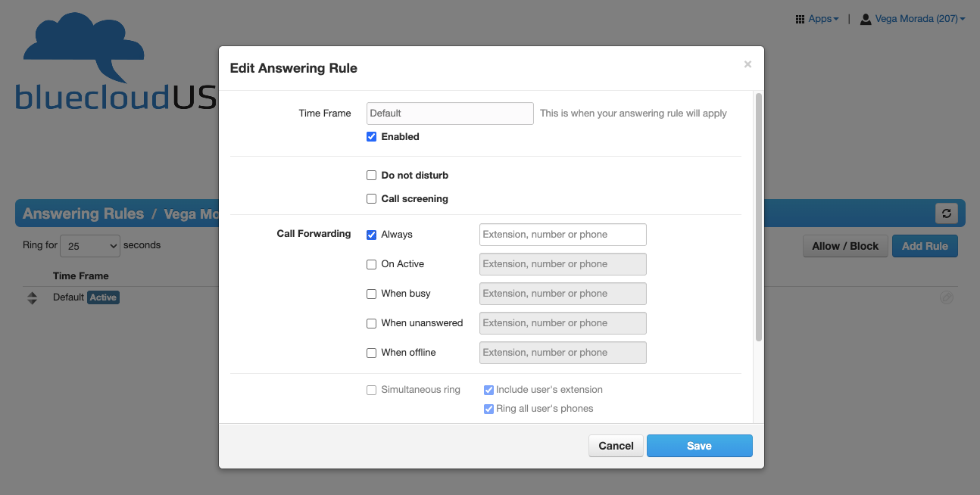Image resolution: width=980 pixels, height=495 pixels.
Task: Expand the Apps menu
Action: 823,19
